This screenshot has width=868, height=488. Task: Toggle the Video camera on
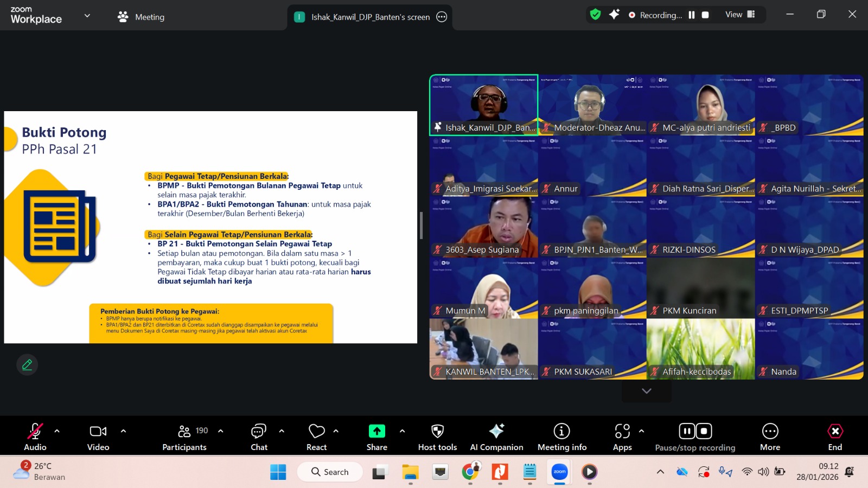click(x=98, y=432)
